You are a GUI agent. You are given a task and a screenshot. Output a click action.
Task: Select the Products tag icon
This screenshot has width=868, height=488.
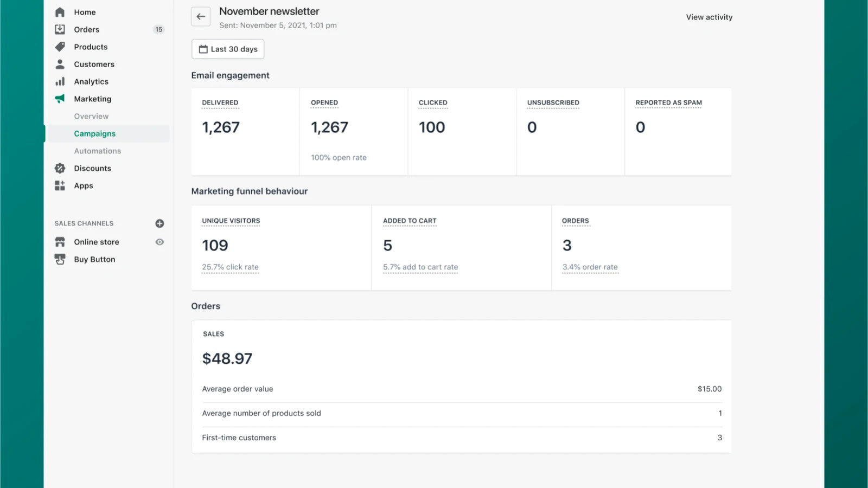click(60, 47)
